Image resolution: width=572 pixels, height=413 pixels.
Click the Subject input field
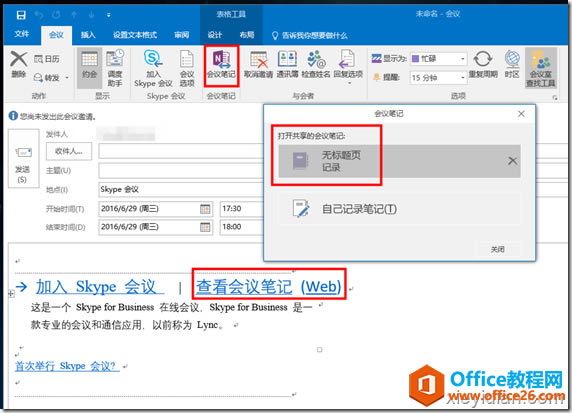point(181,170)
